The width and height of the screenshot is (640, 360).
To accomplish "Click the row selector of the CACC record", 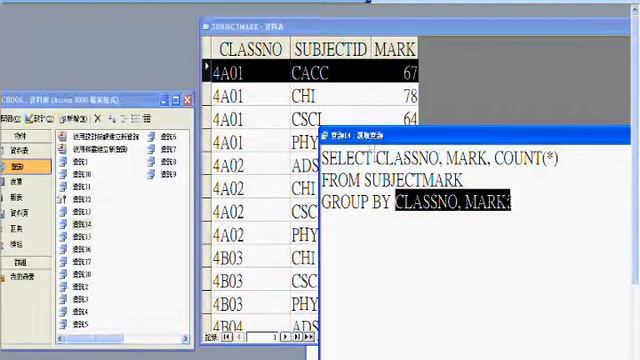I will tap(207, 72).
